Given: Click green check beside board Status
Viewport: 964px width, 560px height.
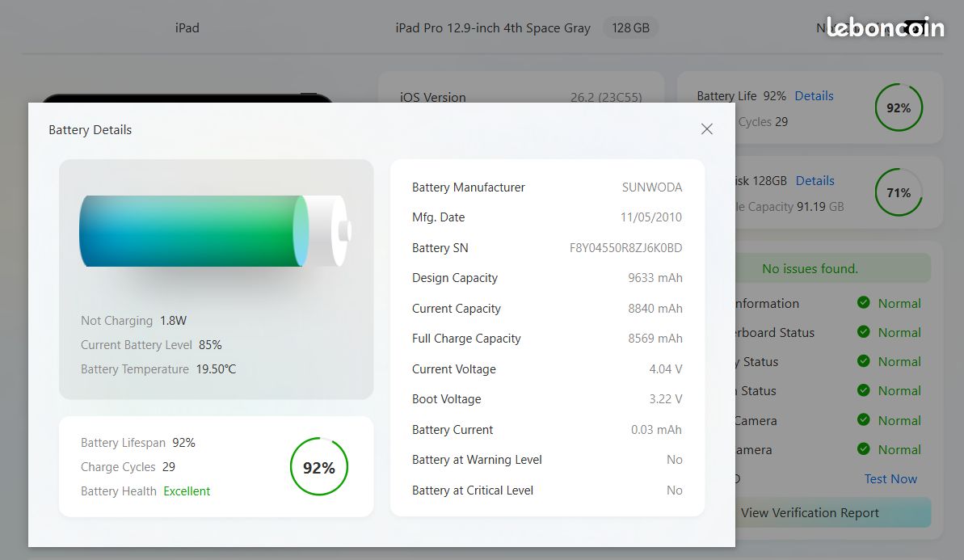Looking at the screenshot, I should click(864, 332).
